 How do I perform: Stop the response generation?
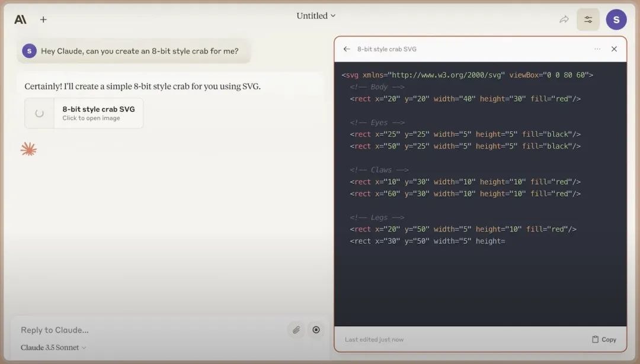316,330
